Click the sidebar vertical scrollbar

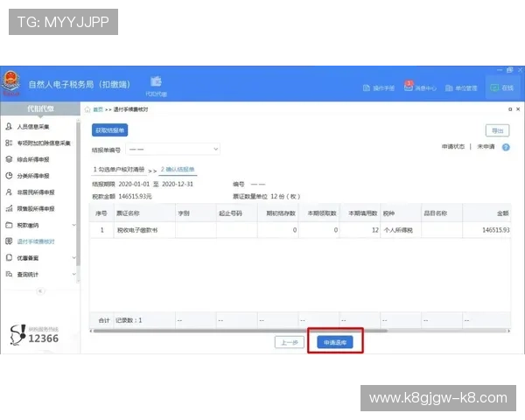click(x=78, y=194)
